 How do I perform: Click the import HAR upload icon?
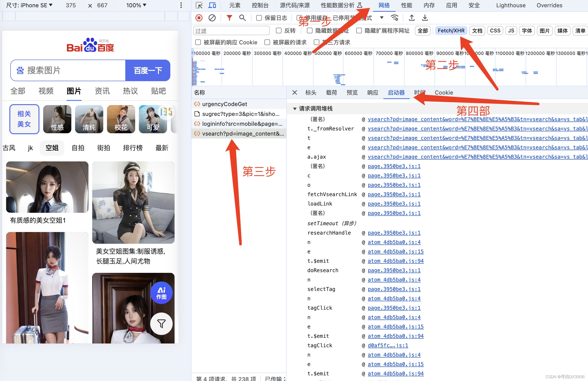coord(412,18)
